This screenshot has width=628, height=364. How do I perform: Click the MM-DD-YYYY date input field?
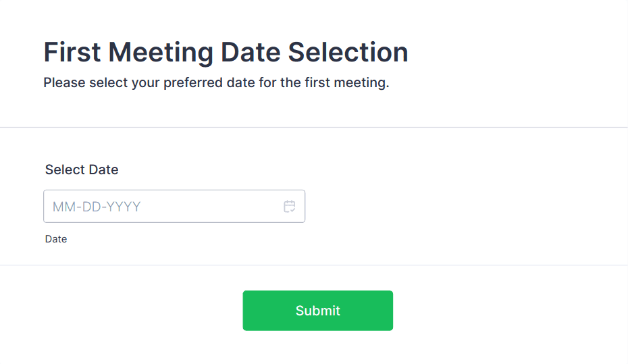coord(162,207)
